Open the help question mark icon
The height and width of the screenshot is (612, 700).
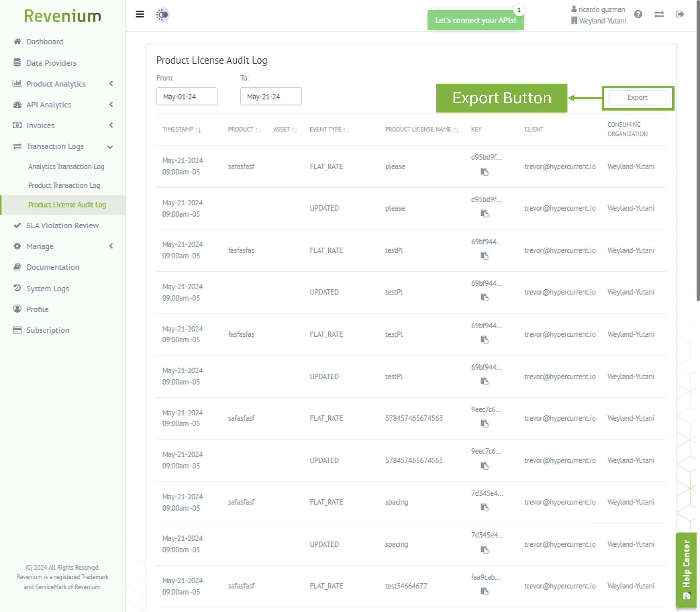[x=638, y=14]
